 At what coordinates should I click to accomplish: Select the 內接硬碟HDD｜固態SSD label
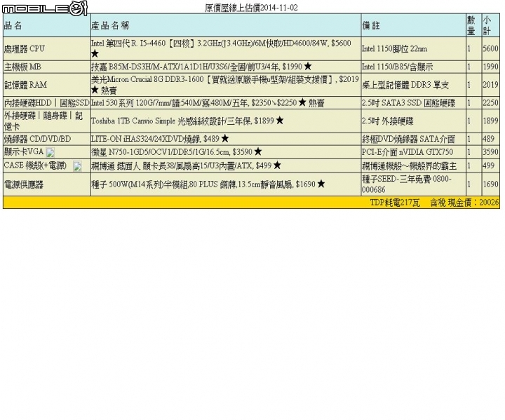[x=47, y=103]
